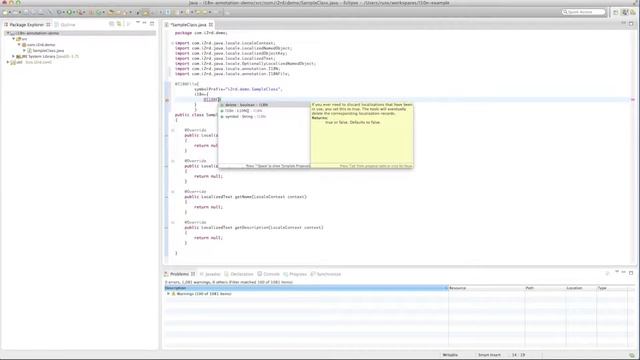Viewport: 640px width, 360px height.
Task: Maximize the Package Explorer panel
Action: [x=152, y=23]
